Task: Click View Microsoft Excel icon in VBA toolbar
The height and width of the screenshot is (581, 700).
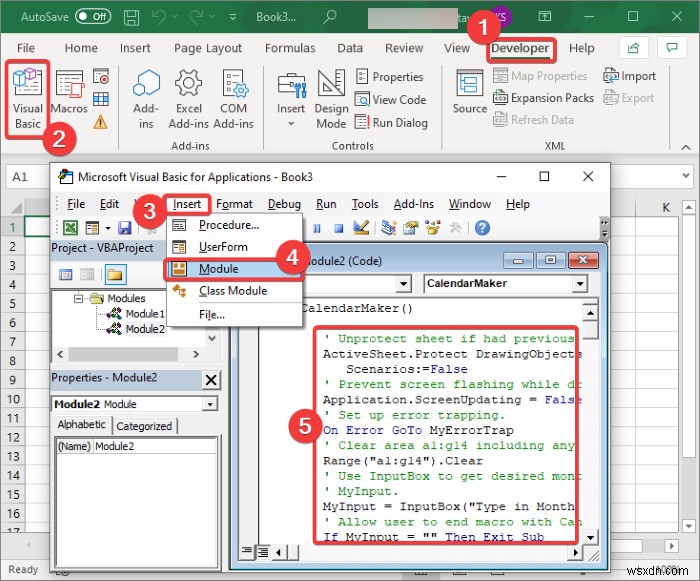Action: (x=71, y=228)
